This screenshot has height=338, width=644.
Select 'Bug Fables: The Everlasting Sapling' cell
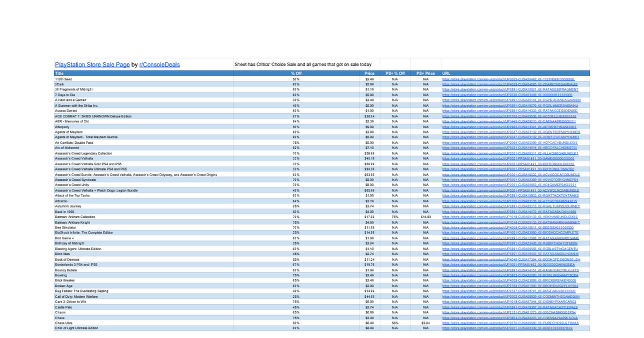click(144, 291)
